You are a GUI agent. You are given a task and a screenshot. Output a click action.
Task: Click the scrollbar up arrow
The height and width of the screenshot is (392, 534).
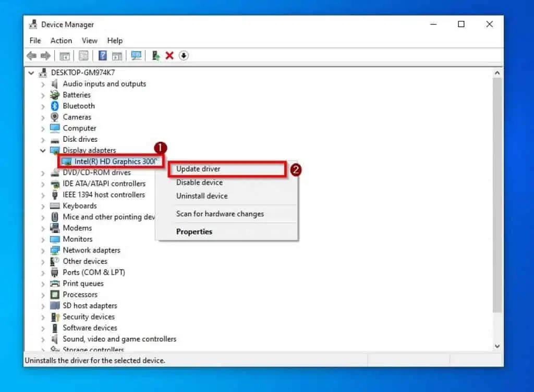pos(497,73)
